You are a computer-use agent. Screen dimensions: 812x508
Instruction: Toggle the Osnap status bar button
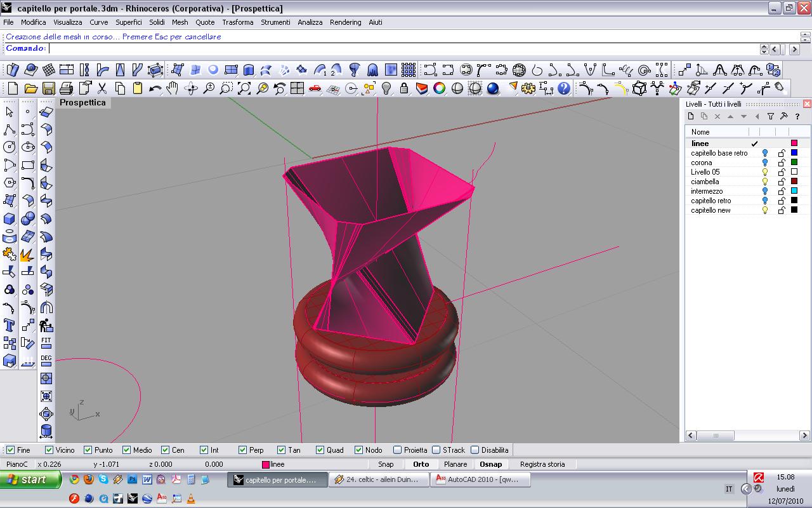click(491, 464)
